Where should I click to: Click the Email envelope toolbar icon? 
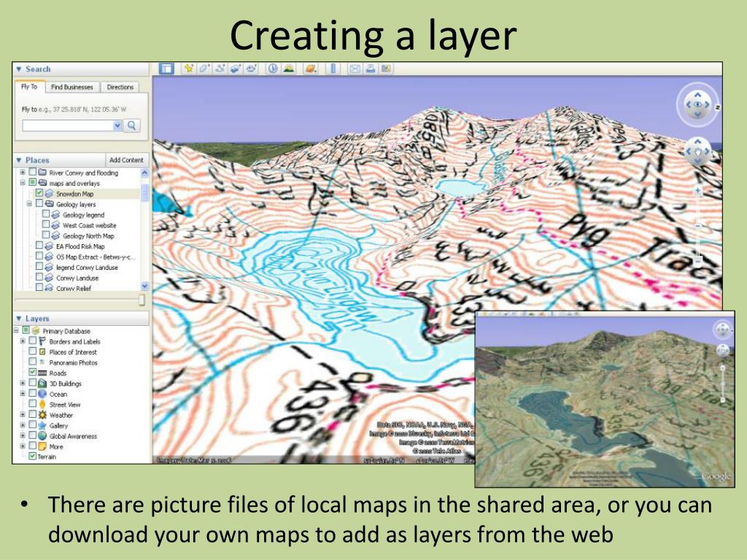coord(355,69)
